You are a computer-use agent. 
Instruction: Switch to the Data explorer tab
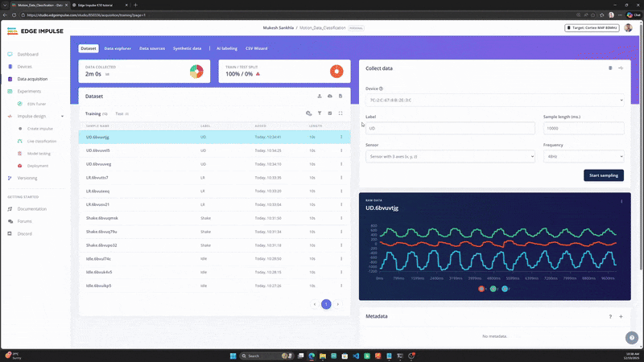[x=118, y=48]
